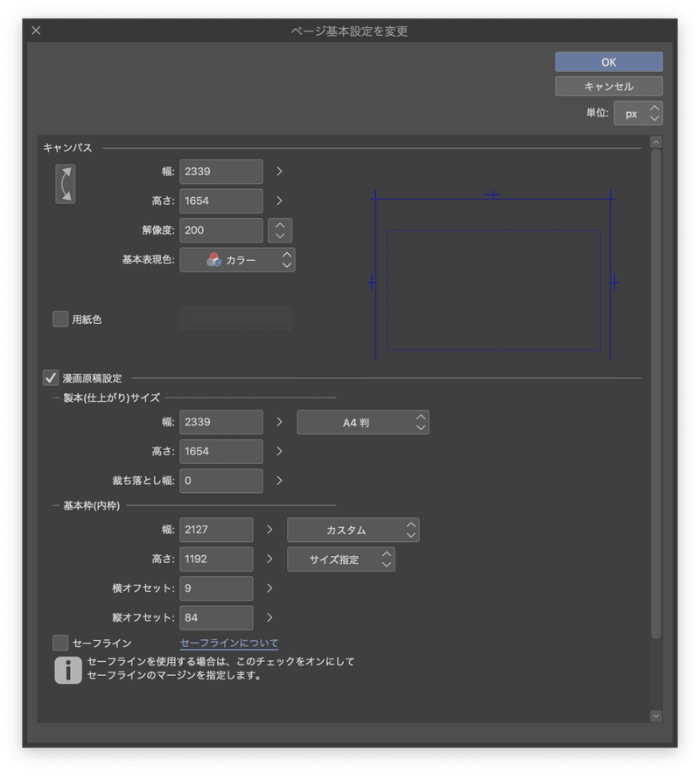Open the 単位 unit dropdown showing px
The height and width of the screenshot is (774, 700).
tap(638, 113)
